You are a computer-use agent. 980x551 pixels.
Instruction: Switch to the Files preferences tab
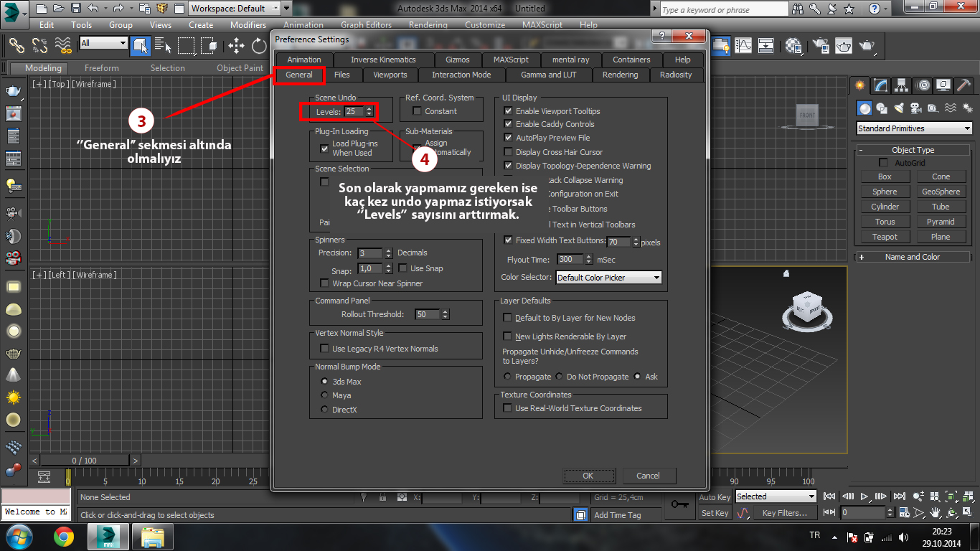342,75
